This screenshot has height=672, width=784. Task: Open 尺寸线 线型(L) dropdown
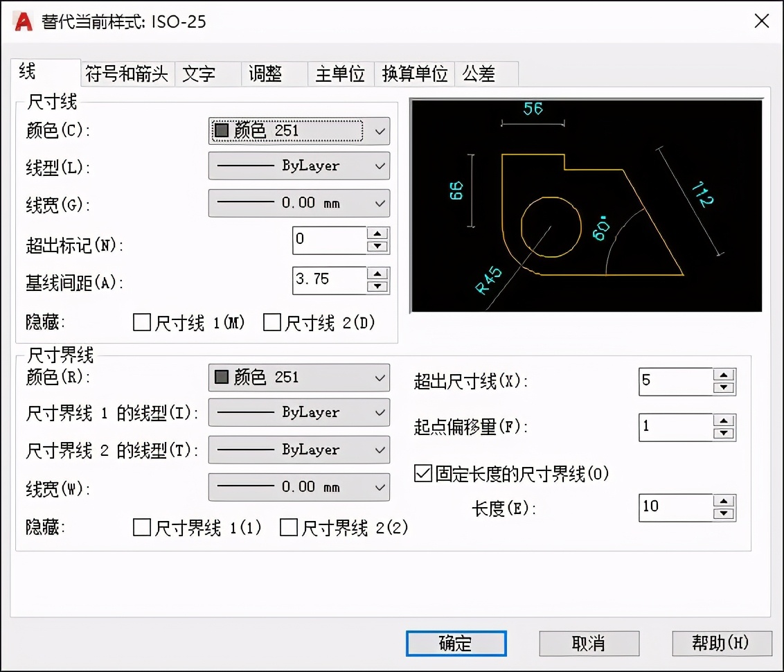[299, 166]
